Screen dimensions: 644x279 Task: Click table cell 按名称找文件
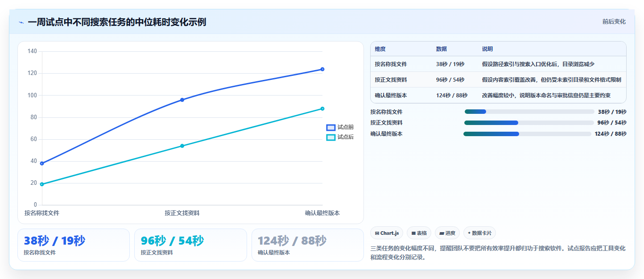391,64
